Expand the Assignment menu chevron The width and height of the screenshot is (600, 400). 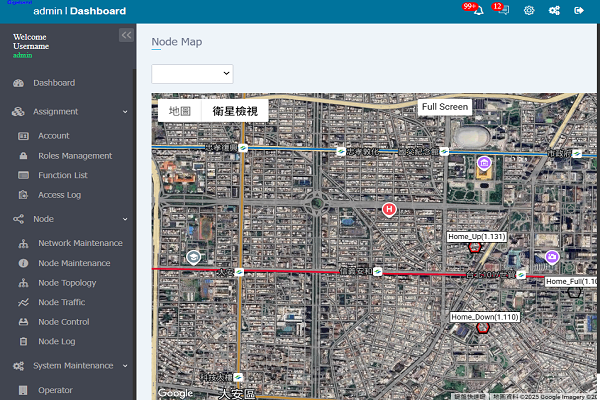pyautogui.click(x=125, y=112)
